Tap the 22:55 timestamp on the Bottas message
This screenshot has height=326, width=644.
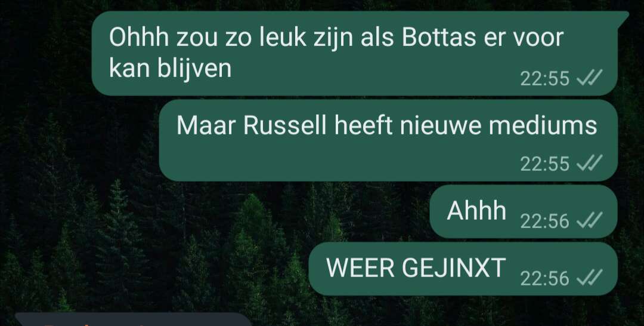544,78
